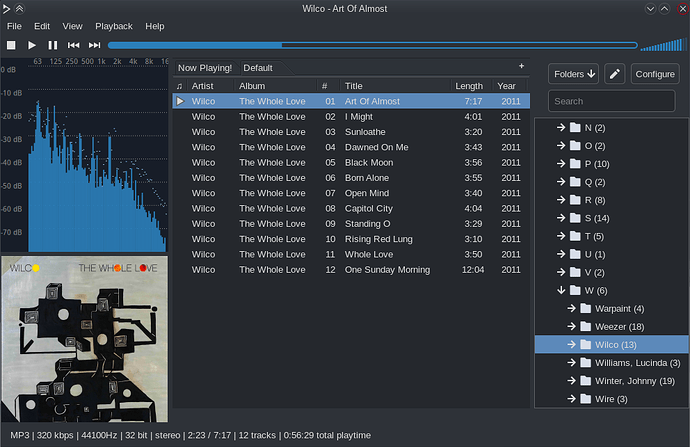Expand the Weezer (18) folder
Viewport: 690px width, 447px height.
coord(572,326)
